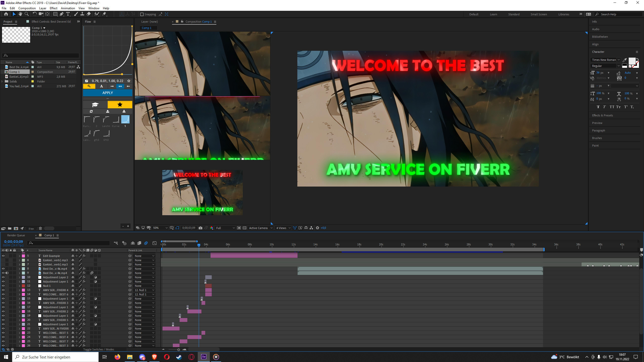The height and width of the screenshot is (362, 644).
Task: Select the Hand tool
Action: 20,14
